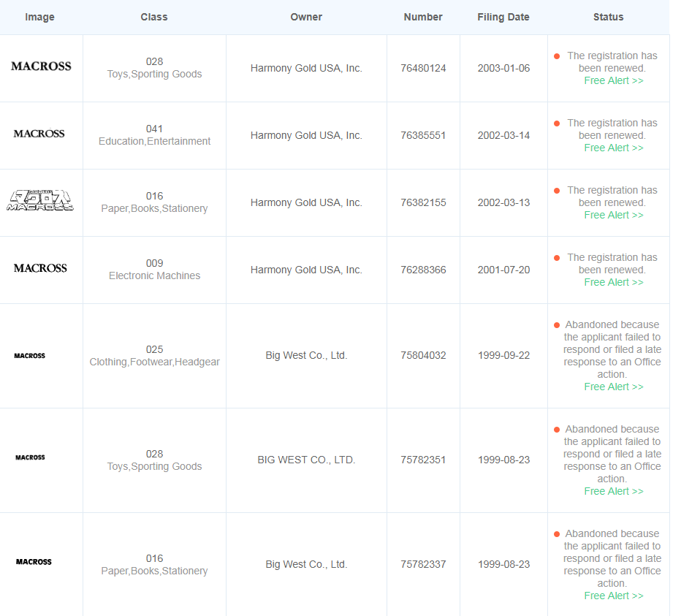Click the MACROSS image in the 75782351 row

click(x=30, y=457)
